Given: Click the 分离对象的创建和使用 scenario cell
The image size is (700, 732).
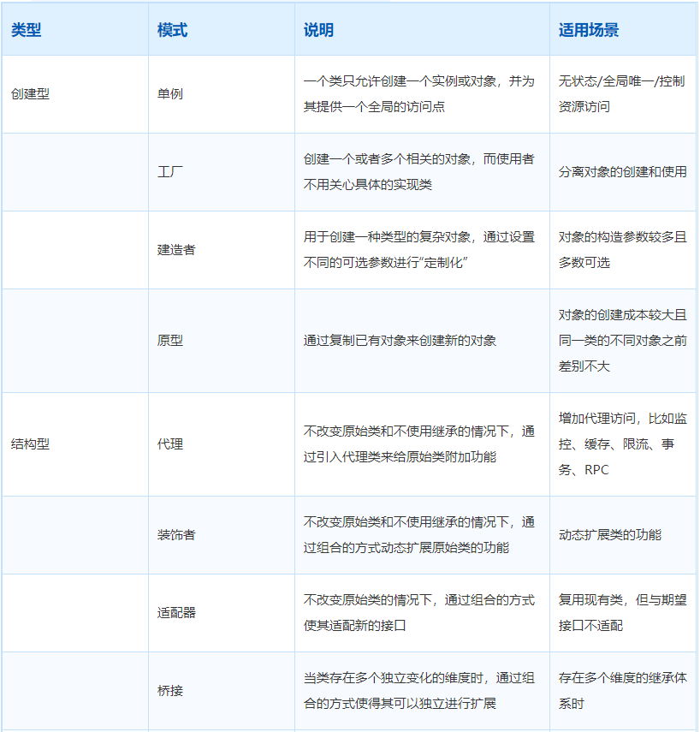Looking at the screenshot, I should (x=622, y=172).
